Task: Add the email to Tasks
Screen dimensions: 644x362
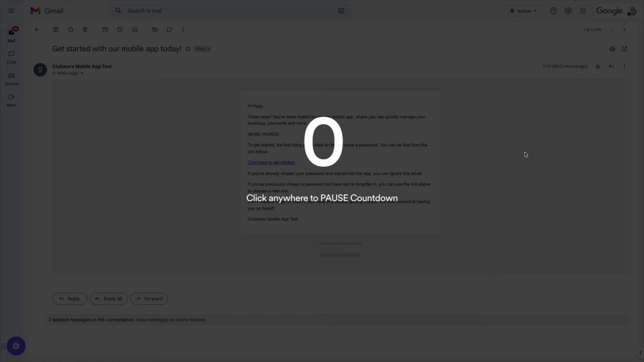Action: [135, 30]
